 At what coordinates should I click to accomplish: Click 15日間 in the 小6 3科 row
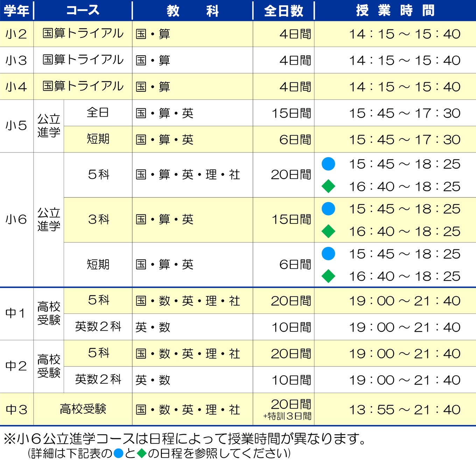click(x=291, y=219)
